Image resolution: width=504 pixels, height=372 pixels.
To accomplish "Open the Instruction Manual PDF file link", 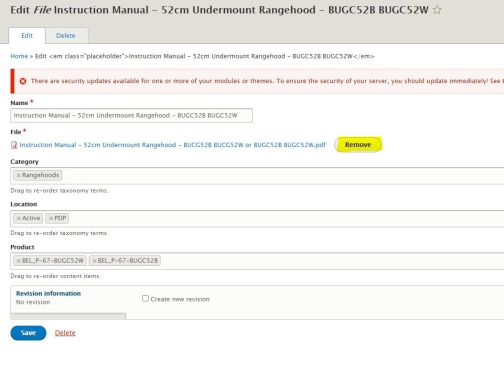I will [x=173, y=145].
